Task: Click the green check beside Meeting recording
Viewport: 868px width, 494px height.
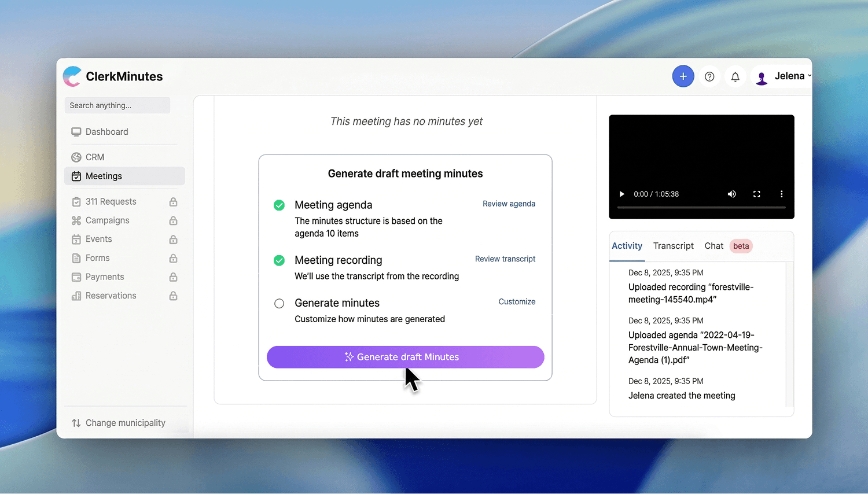Action: coord(279,260)
